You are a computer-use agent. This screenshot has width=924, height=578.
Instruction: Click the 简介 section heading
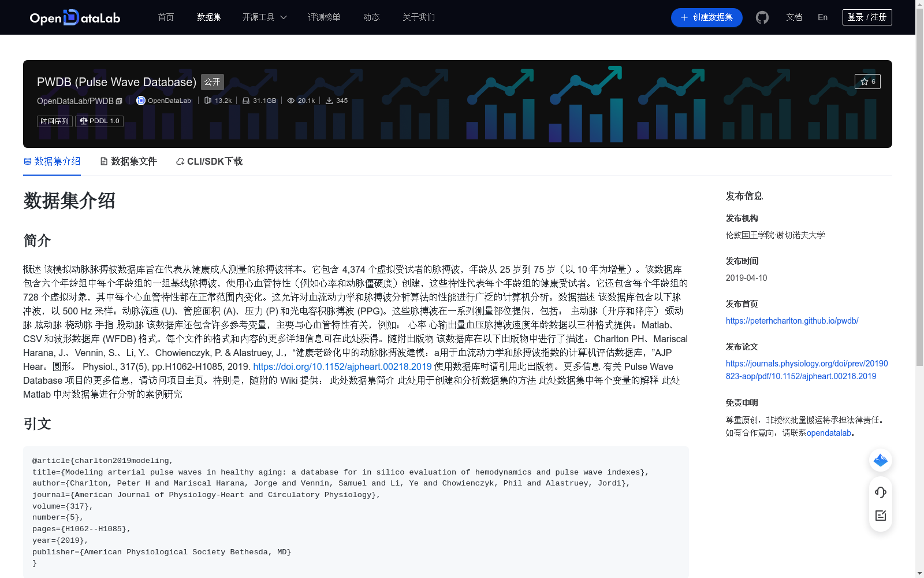point(37,240)
